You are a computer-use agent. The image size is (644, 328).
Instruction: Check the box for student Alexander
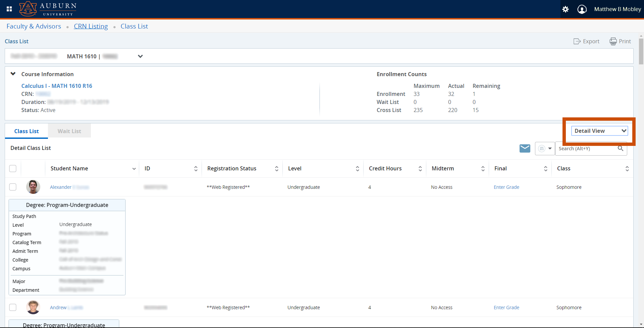coord(13,187)
